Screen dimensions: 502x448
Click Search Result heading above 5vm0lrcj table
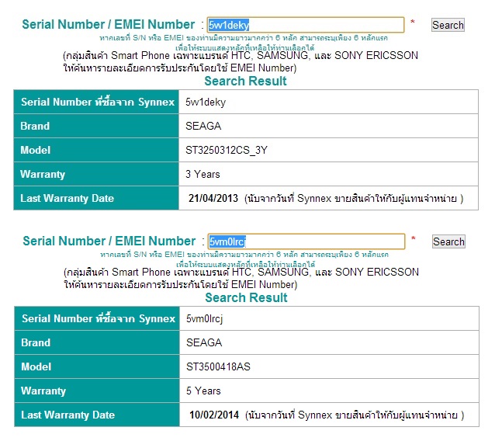245,298
